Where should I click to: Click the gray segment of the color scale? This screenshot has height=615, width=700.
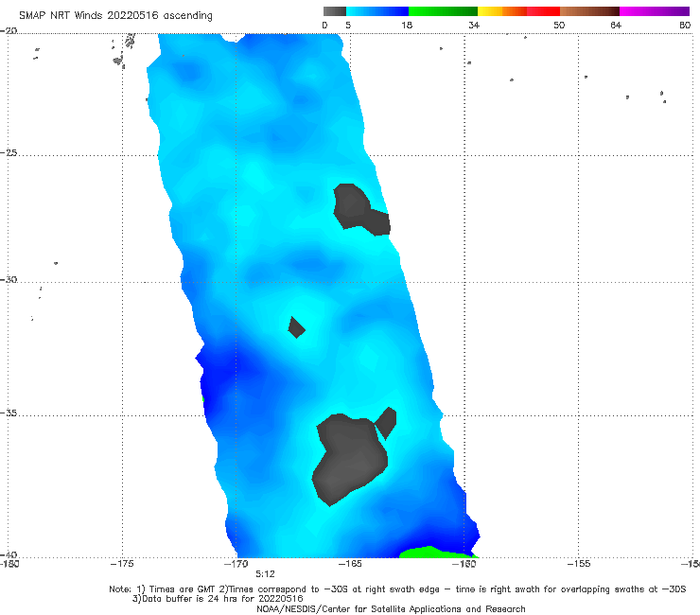pyautogui.click(x=334, y=11)
